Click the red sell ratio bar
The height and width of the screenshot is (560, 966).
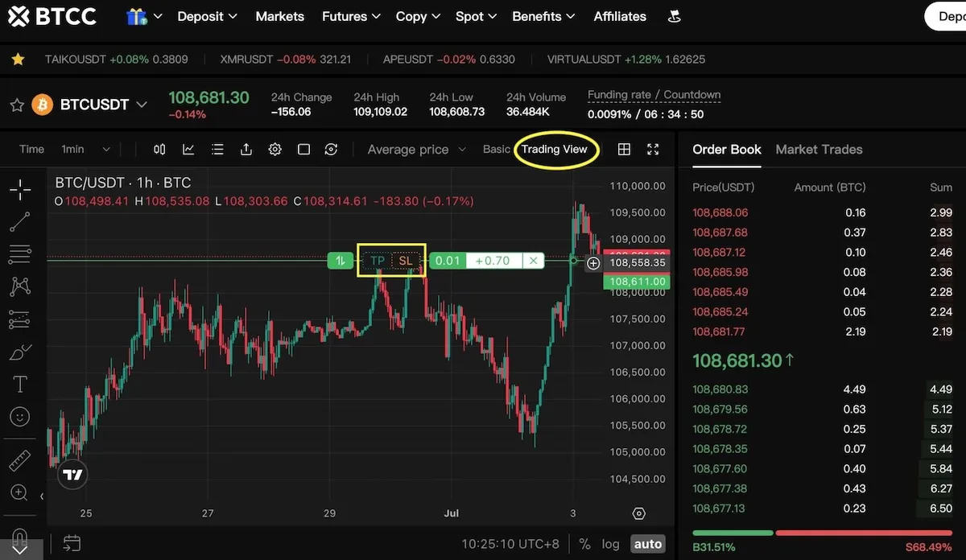tap(865, 533)
